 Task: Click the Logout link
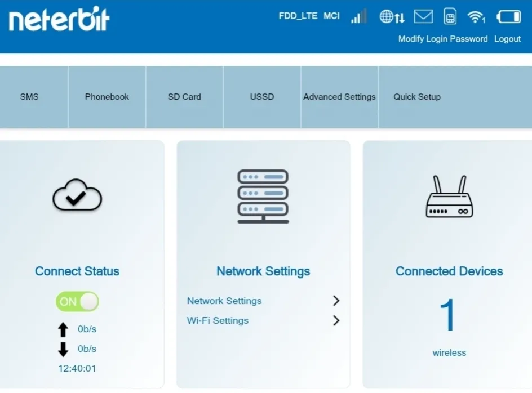click(507, 39)
